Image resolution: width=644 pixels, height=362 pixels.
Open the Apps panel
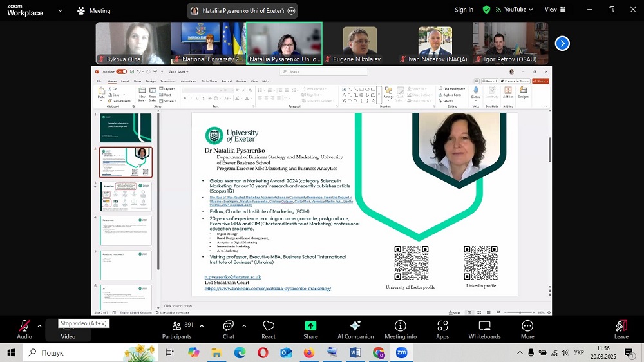442,329
